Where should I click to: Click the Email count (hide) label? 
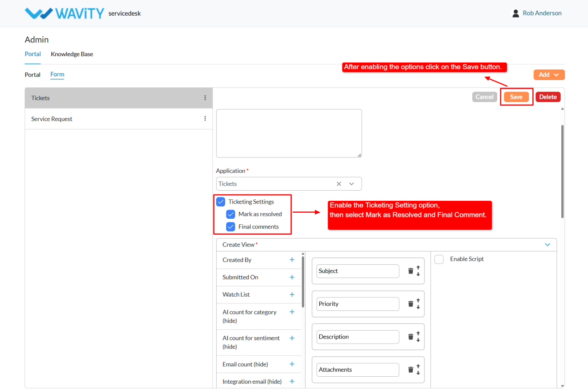tap(245, 364)
